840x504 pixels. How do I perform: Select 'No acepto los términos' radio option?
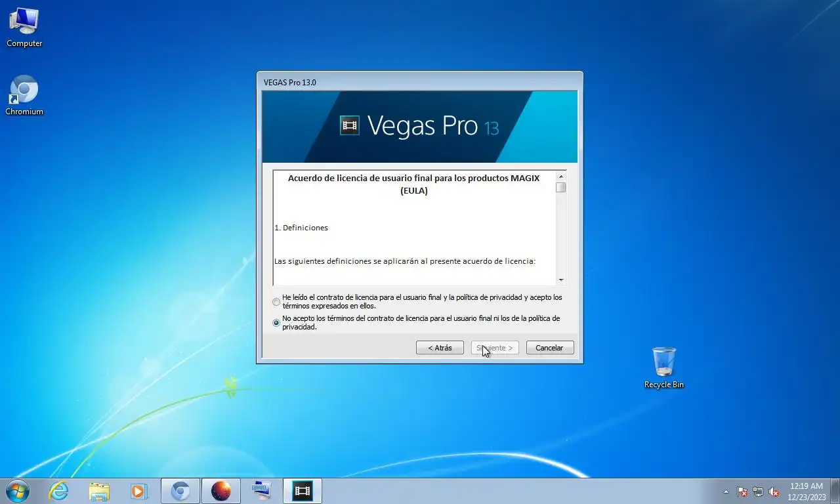tap(276, 323)
